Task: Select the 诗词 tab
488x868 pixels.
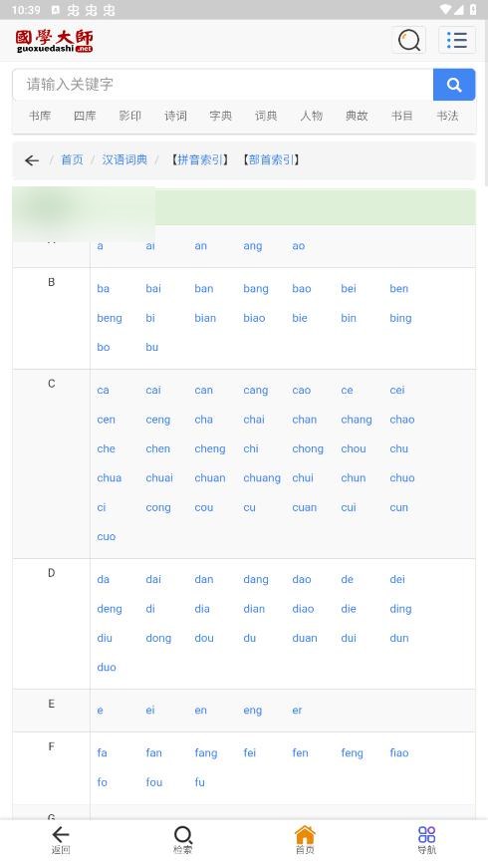Action: pyautogui.click(x=175, y=116)
